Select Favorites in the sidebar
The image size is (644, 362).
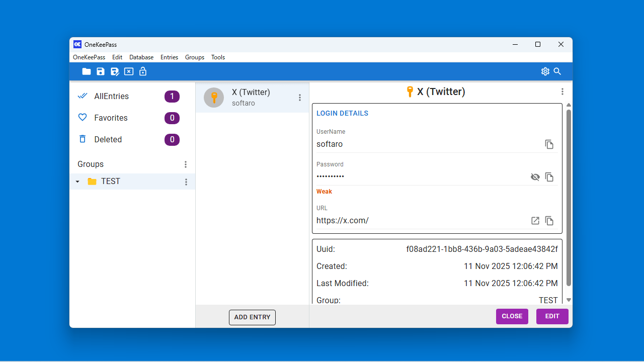[111, 118]
